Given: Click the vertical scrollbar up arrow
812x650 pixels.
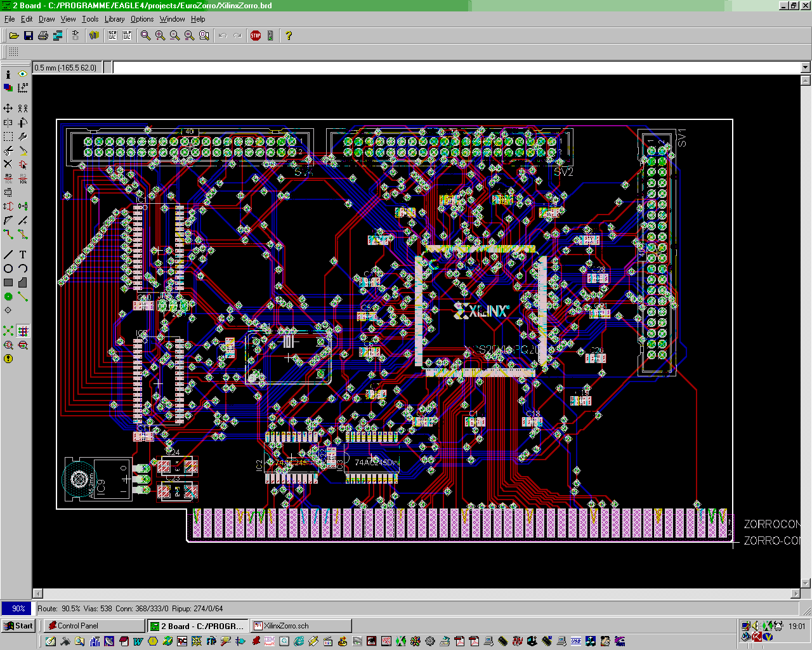Looking at the screenshot, I should click(x=806, y=81).
